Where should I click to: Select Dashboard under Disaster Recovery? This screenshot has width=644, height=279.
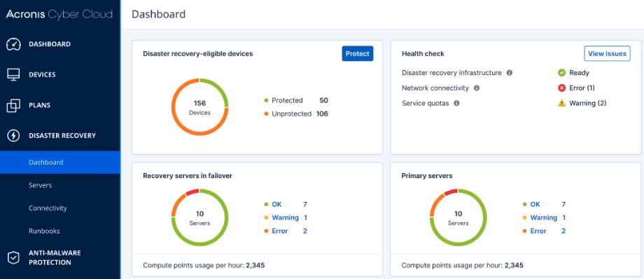coord(60,162)
